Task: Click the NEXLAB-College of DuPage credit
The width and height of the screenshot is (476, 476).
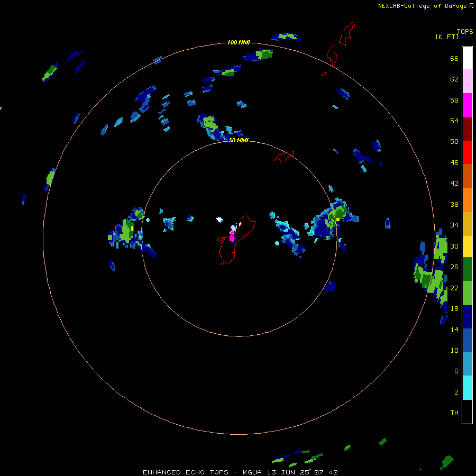Action: [x=426, y=6]
